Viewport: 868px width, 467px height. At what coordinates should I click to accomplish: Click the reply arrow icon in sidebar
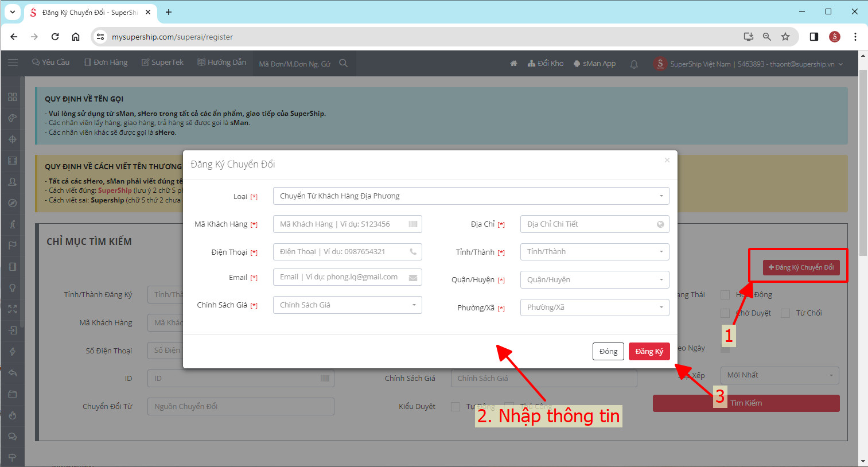(13, 373)
